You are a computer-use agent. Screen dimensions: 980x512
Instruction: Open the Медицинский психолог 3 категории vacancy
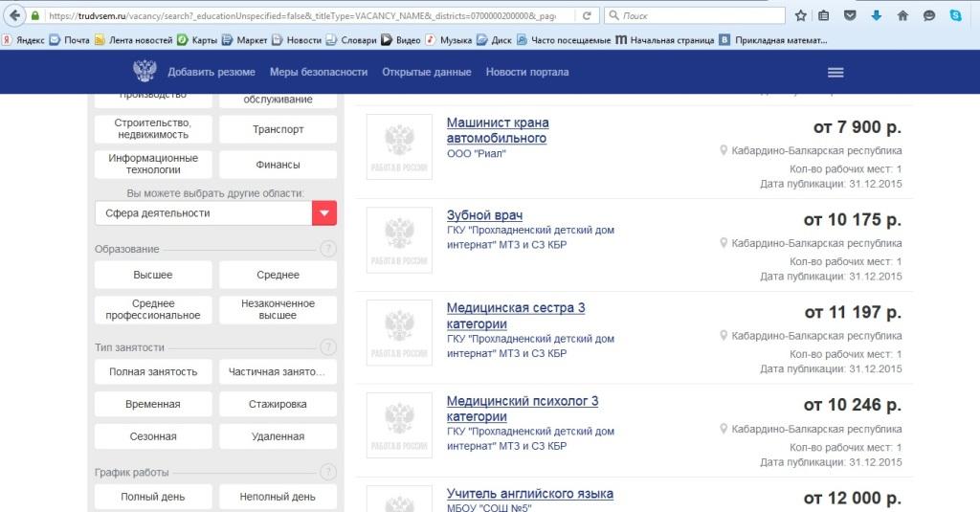point(523,409)
